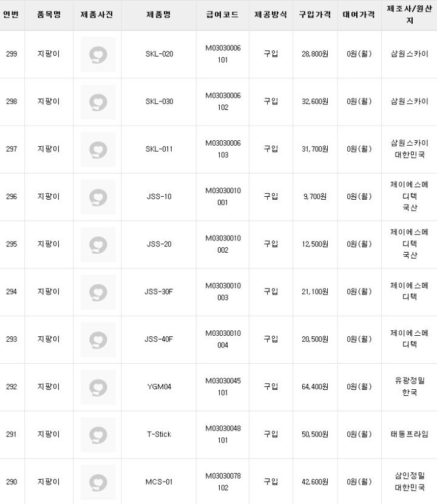The width and height of the screenshot is (437, 504).
Task: Click the 연번 column header
Action: pos(11,14)
